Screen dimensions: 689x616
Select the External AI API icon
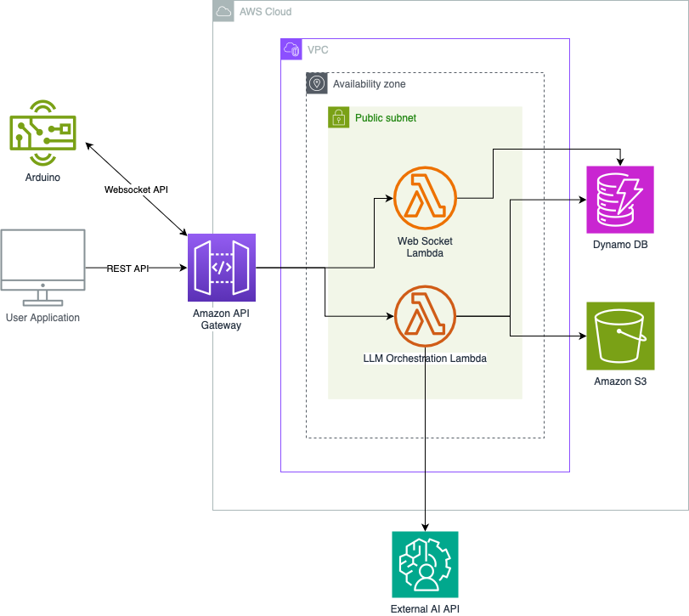425,564
